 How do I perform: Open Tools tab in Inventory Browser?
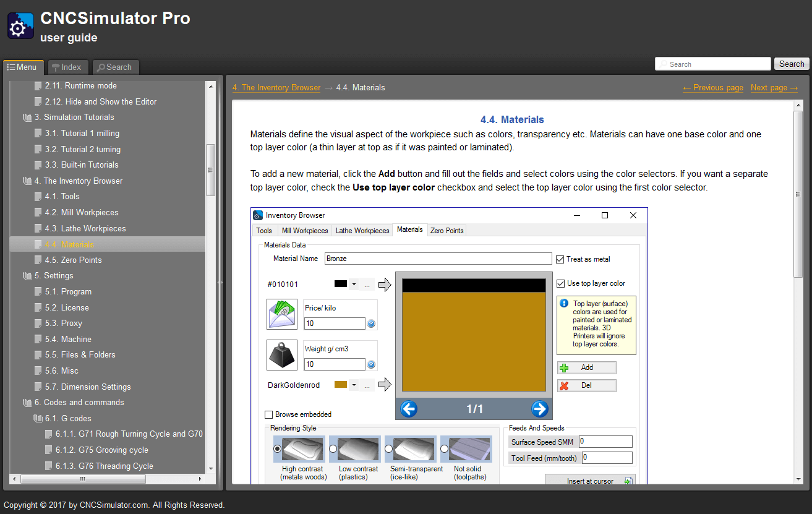point(264,230)
